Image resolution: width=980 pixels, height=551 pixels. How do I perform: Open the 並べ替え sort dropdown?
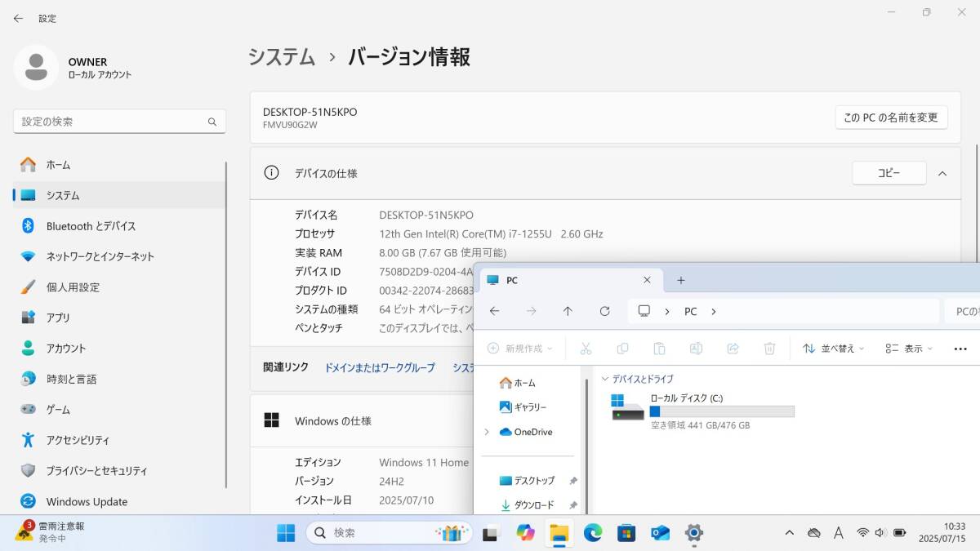coord(833,349)
